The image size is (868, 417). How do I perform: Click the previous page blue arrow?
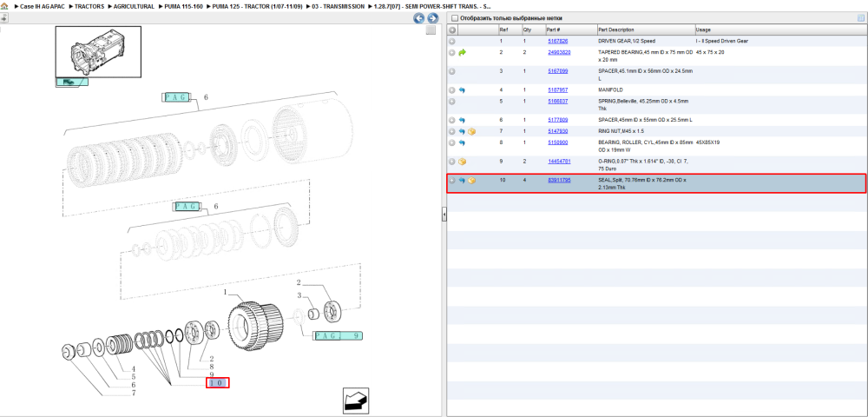(419, 18)
